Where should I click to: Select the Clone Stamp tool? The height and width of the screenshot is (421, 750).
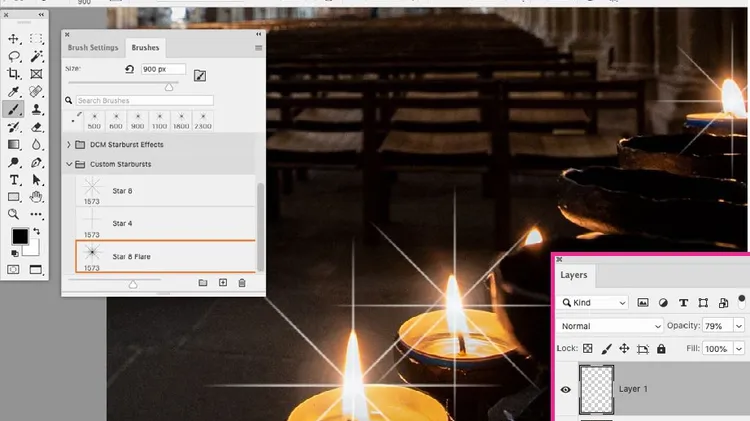(x=36, y=109)
